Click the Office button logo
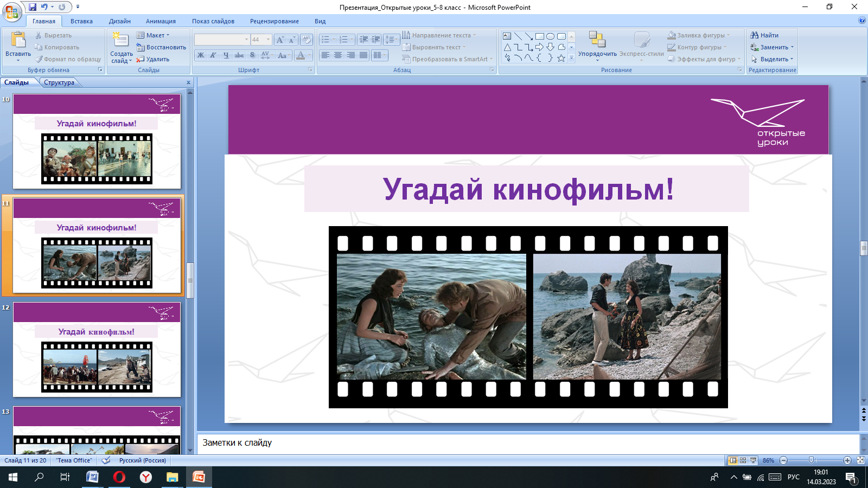 pos(12,11)
